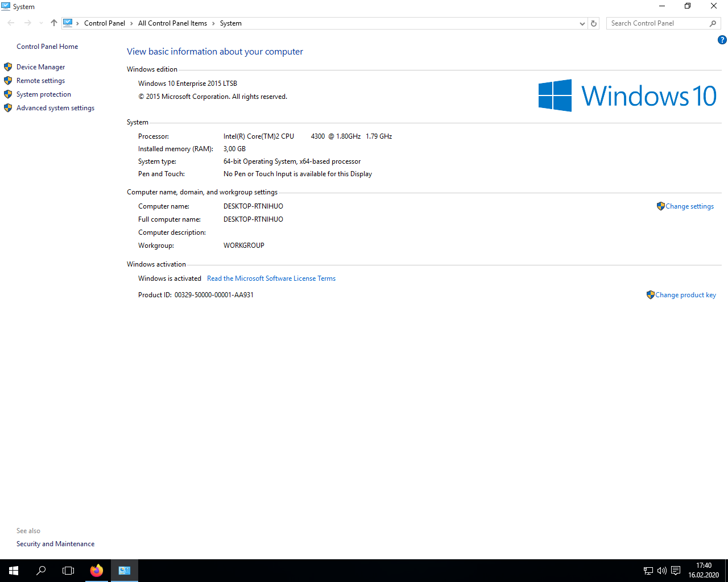This screenshot has height=582, width=728.
Task: Select System breadcrumb in address bar
Action: tap(230, 23)
